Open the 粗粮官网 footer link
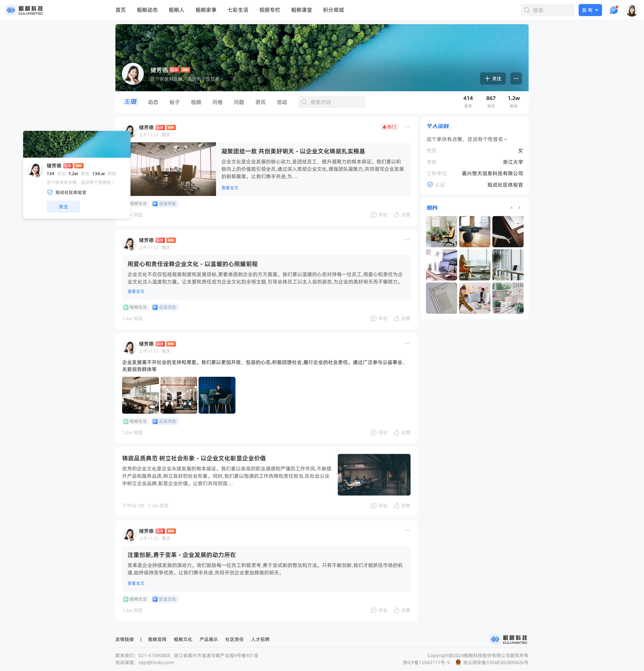This screenshot has width=644, height=671. (x=157, y=639)
